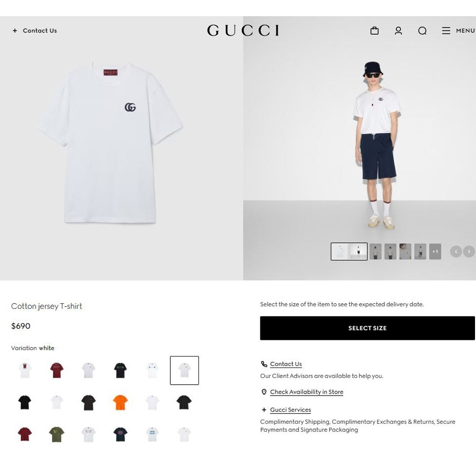Click the GUCCI logo in header
Viewport: 476px width, 476px height.
243,30
